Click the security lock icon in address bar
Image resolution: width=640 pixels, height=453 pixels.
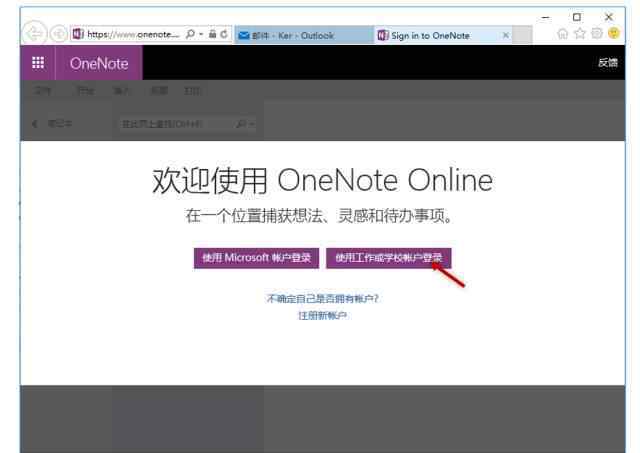point(212,34)
